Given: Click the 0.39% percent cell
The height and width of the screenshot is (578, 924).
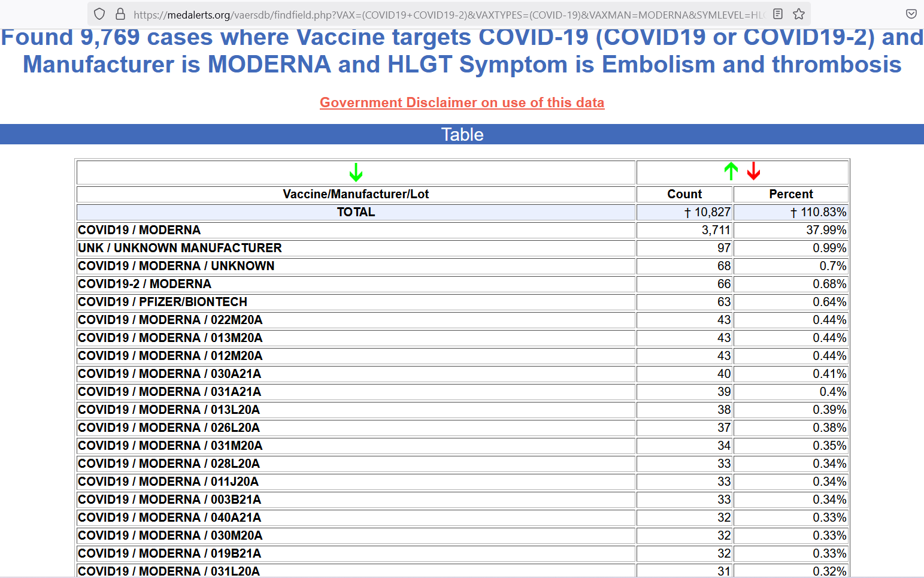Looking at the screenshot, I should point(791,410).
